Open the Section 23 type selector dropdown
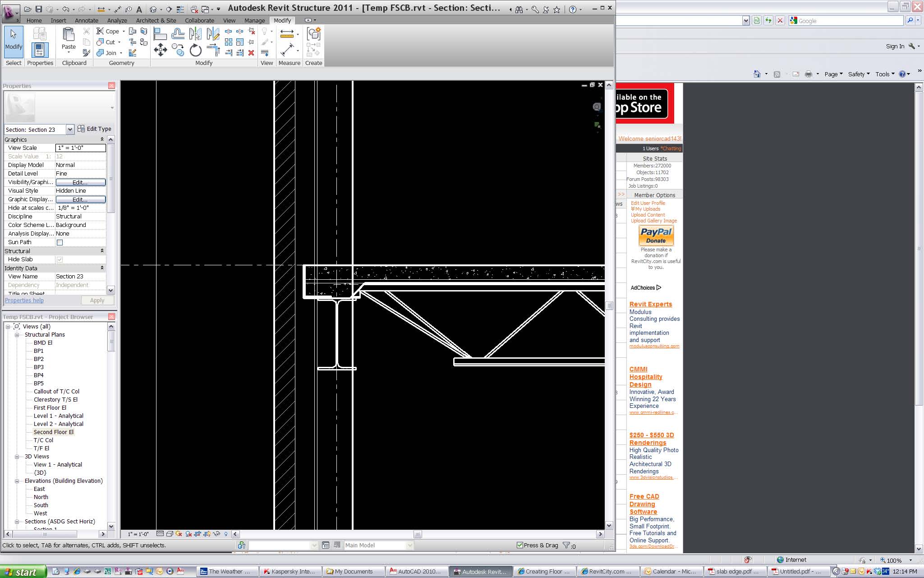The width and height of the screenshot is (924, 578). click(x=70, y=129)
